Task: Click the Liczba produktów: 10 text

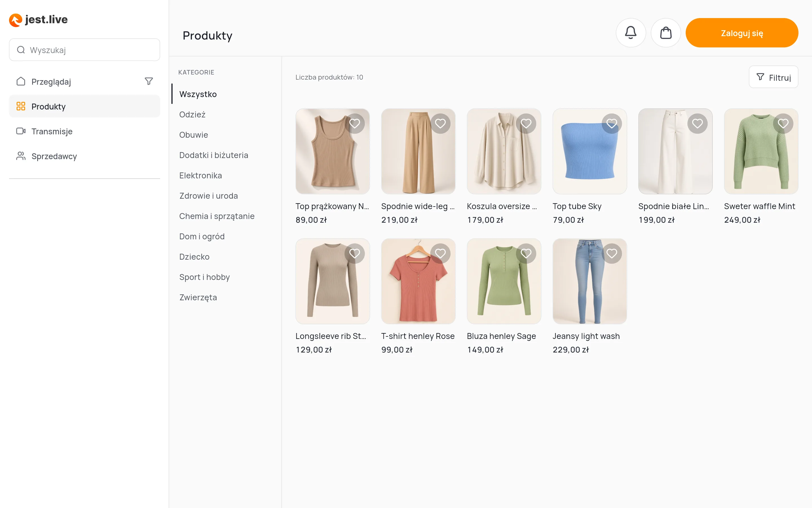Action: click(x=329, y=77)
